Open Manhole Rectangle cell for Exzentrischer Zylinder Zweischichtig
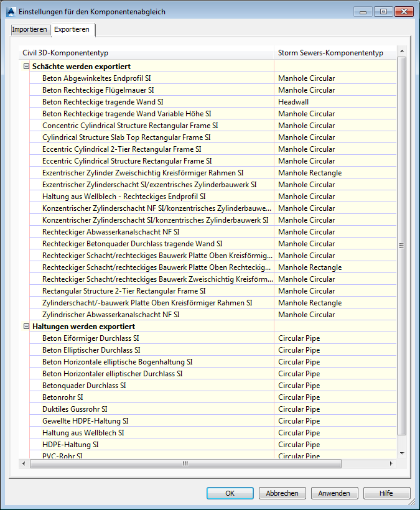 coord(335,173)
